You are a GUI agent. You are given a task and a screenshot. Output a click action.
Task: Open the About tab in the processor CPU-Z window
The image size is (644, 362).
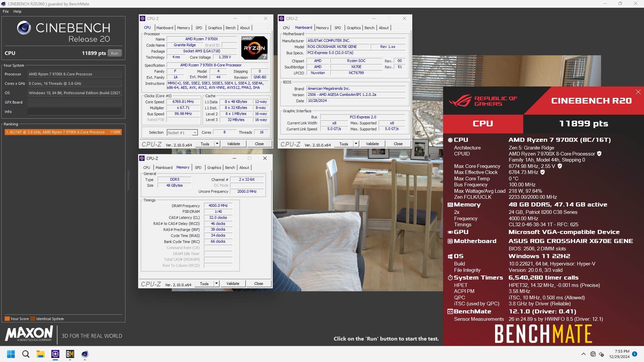click(245, 28)
